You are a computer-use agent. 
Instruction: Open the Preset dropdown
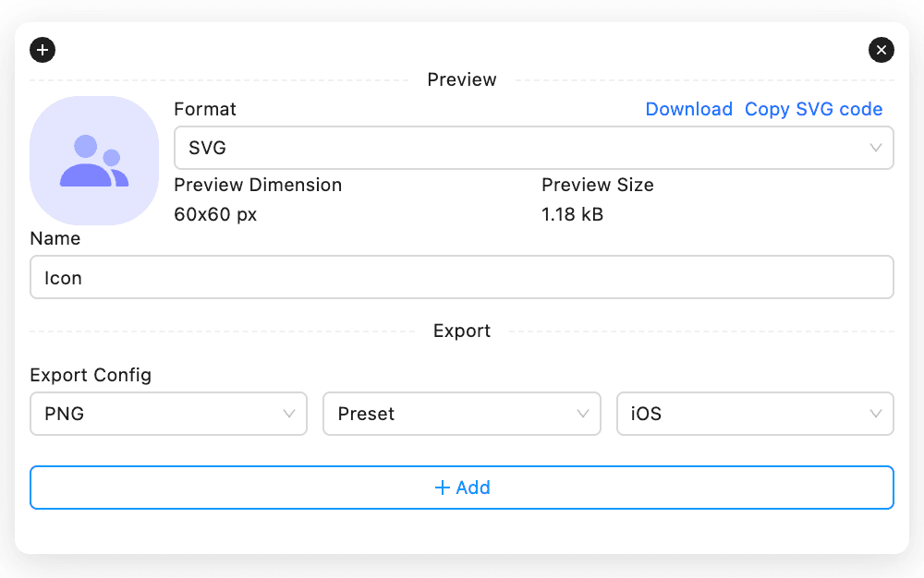tap(462, 414)
